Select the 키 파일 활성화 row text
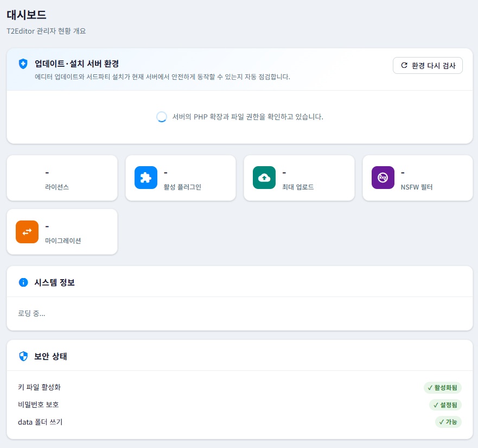 click(x=39, y=387)
